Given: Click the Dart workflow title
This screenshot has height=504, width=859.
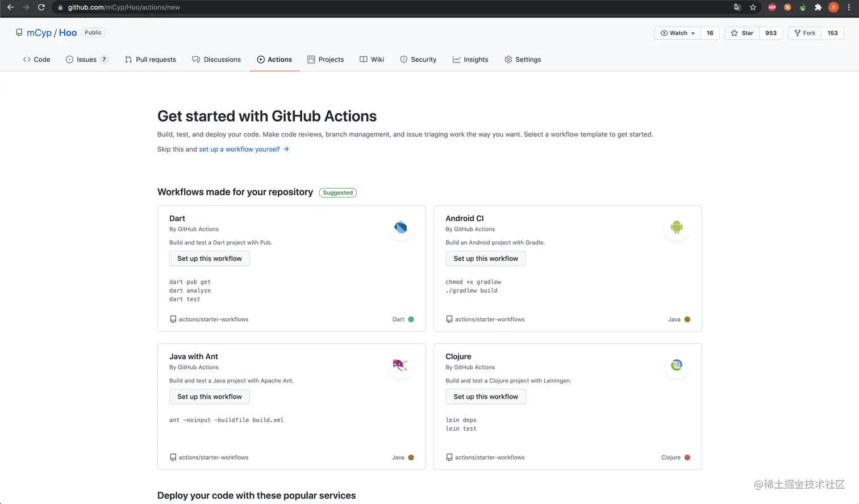Looking at the screenshot, I should [177, 218].
